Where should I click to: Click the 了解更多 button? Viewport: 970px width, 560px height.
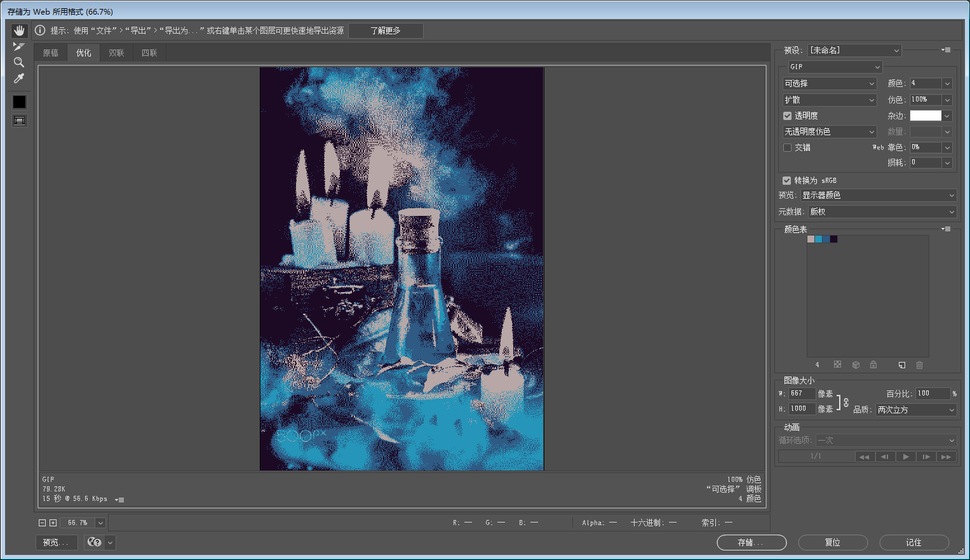click(x=386, y=31)
